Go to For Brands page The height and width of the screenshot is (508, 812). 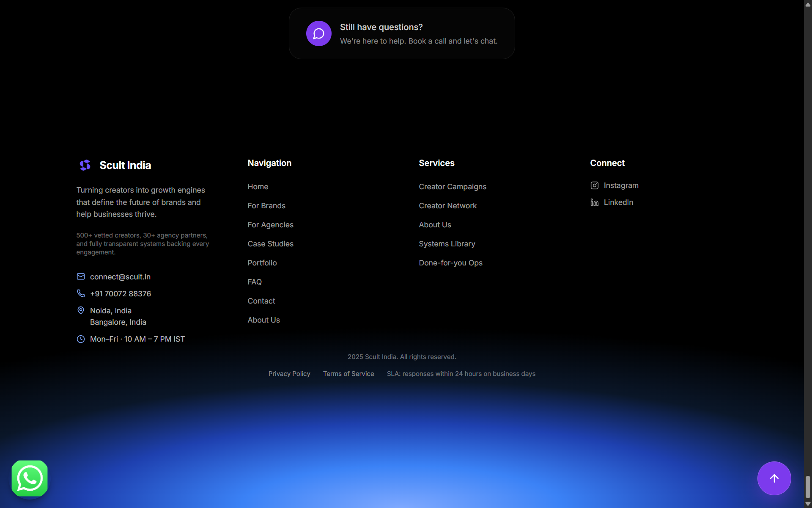(x=266, y=206)
